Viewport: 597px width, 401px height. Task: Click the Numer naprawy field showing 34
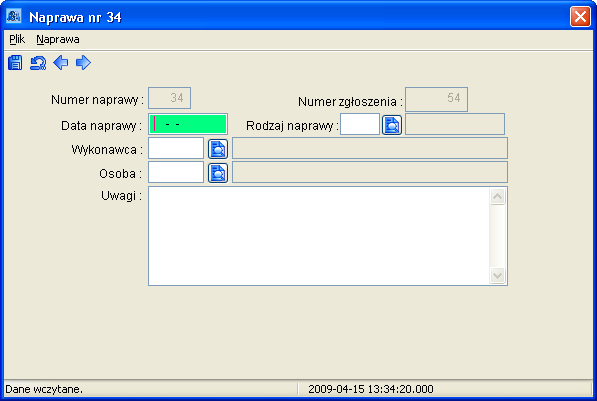click(x=169, y=98)
